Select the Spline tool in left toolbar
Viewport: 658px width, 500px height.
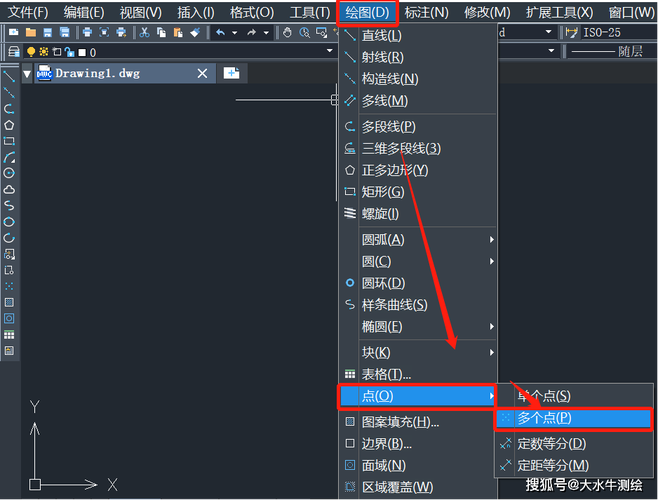(9, 206)
